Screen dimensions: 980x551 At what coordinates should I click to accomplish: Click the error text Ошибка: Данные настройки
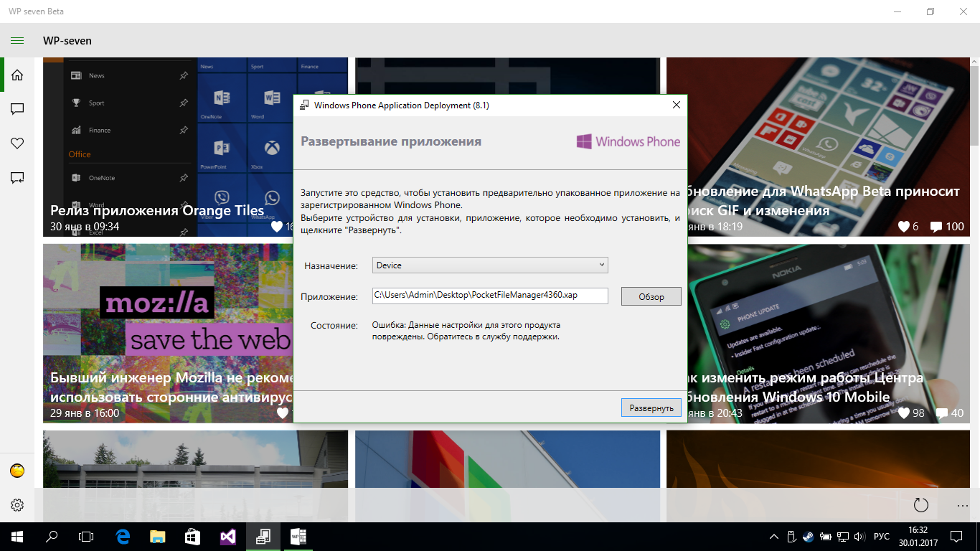466,331
